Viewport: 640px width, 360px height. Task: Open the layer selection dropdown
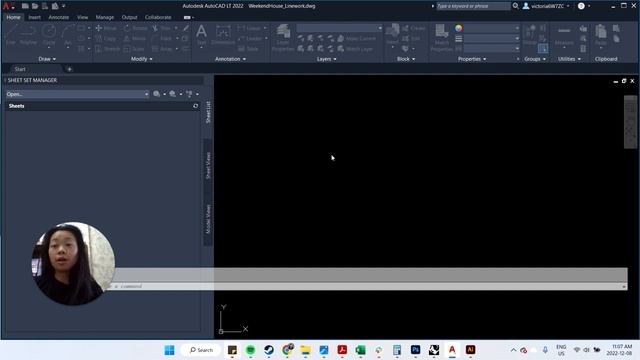tap(339, 28)
